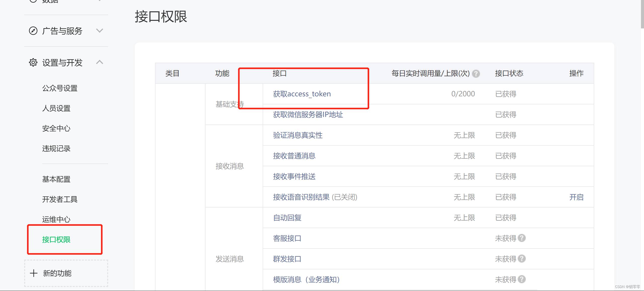Click the question mark in 群发接口 row
Screen dimensions: 644x291
[522, 259]
